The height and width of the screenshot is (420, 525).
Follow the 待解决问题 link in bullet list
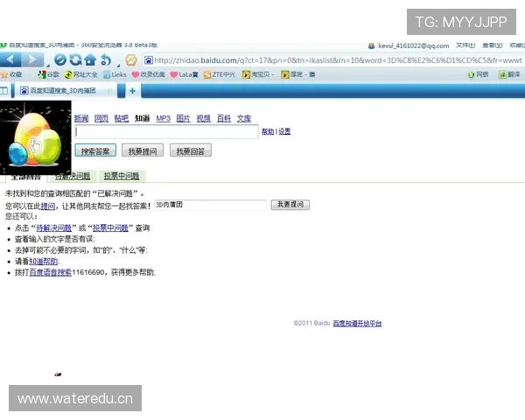pos(53,228)
